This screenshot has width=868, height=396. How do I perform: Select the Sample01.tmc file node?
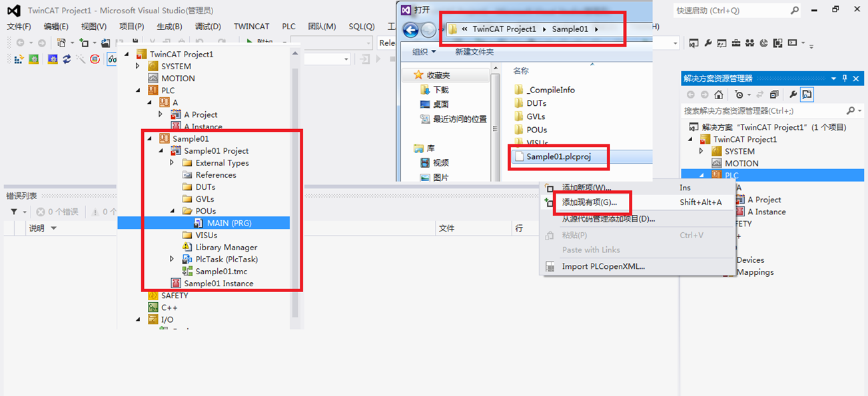pos(221,272)
